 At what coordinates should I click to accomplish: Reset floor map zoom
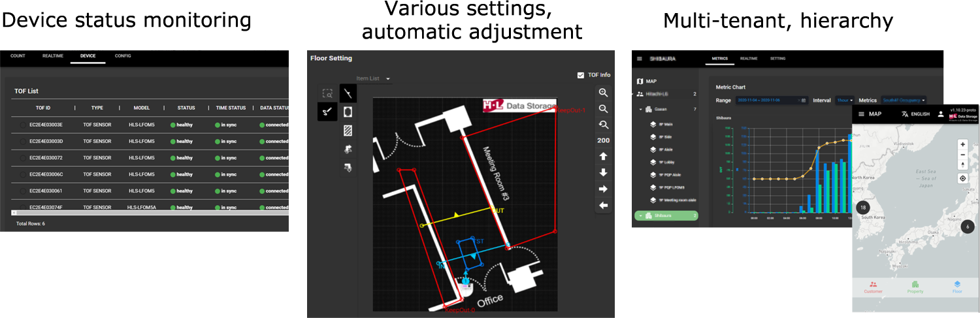tap(603, 125)
